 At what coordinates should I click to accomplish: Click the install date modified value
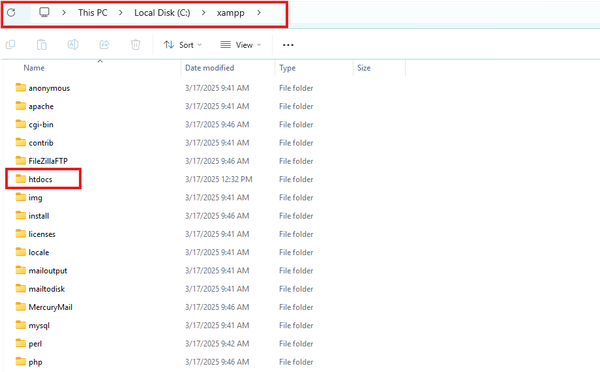[217, 216]
